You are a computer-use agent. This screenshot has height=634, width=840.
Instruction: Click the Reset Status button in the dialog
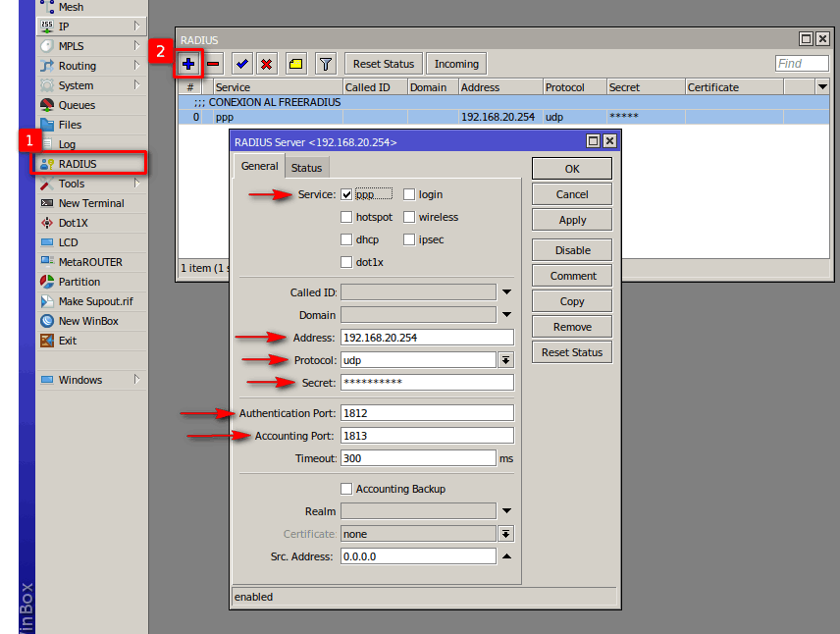coord(572,351)
